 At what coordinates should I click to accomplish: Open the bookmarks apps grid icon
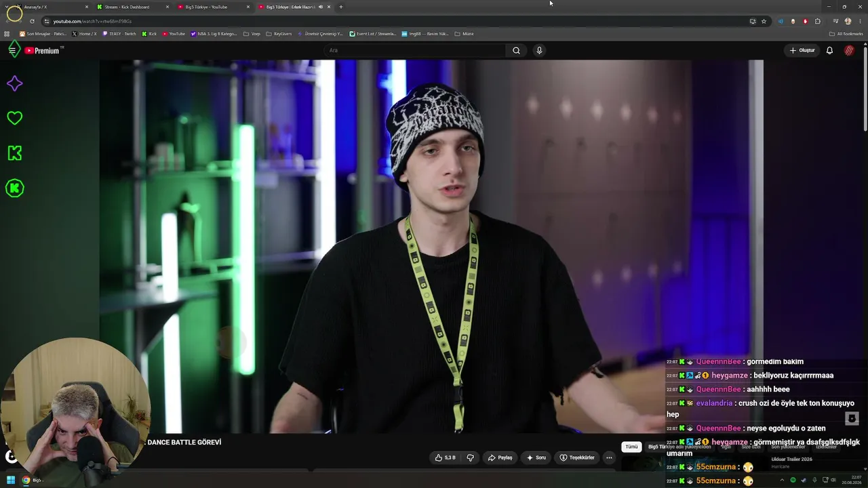(x=7, y=34)
